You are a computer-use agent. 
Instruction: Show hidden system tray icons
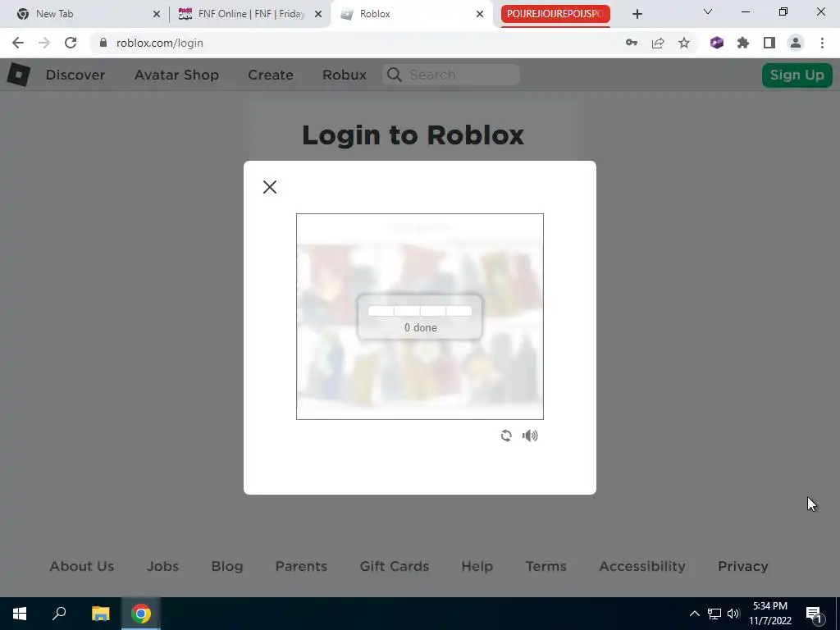pos(694,614)
